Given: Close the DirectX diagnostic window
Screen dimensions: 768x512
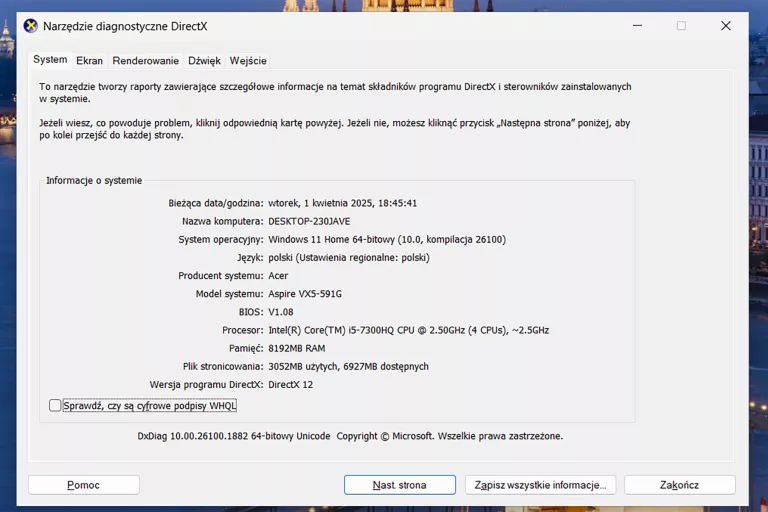Looking at the screenshot, I should click(726, 25).
